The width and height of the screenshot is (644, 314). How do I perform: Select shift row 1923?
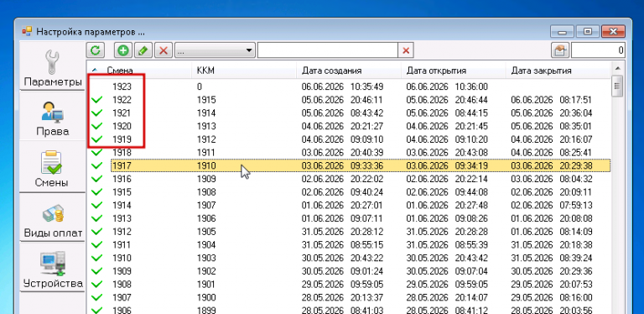(x=349, y=86)
